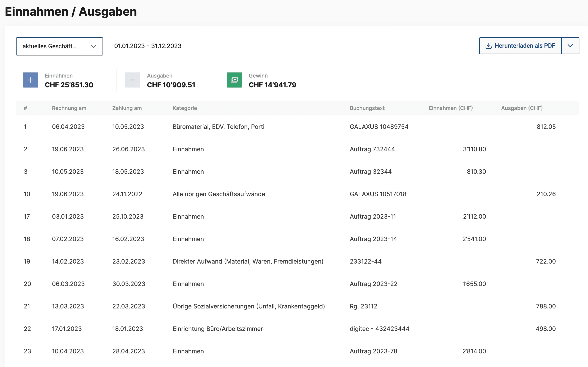Viewport: 588px width, 367px height.
Task: Click invoice date 14.02.2023
Action: coord(68,261)
